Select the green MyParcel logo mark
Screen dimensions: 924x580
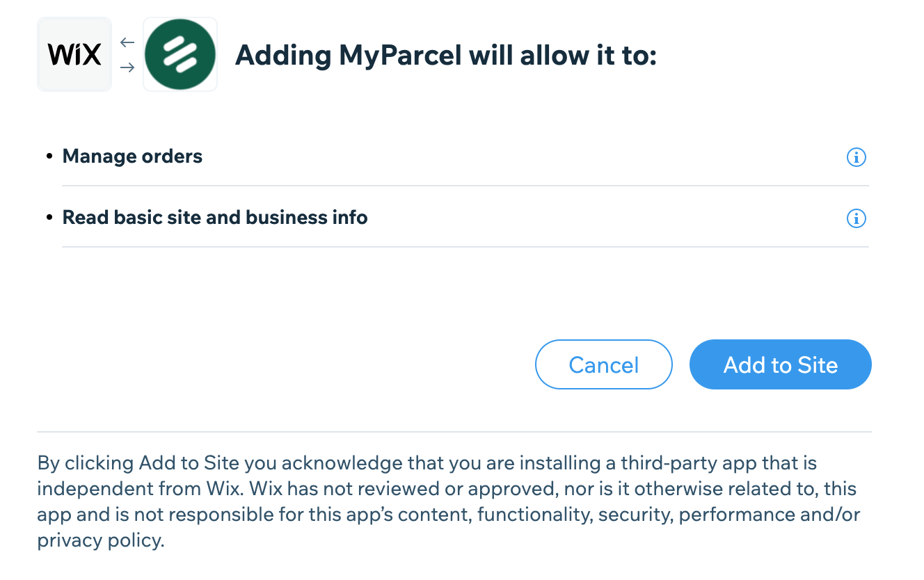click(x=180, y=54)
